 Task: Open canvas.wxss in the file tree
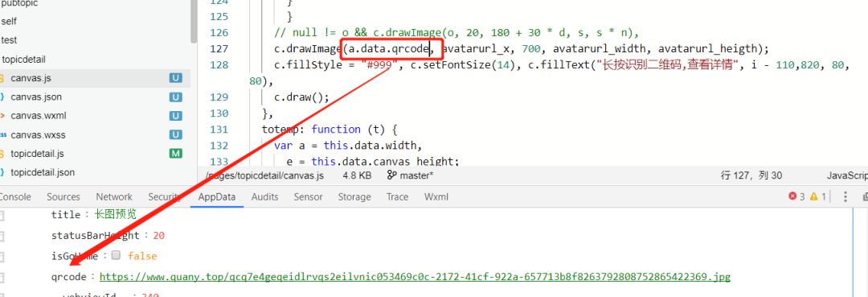38,134
